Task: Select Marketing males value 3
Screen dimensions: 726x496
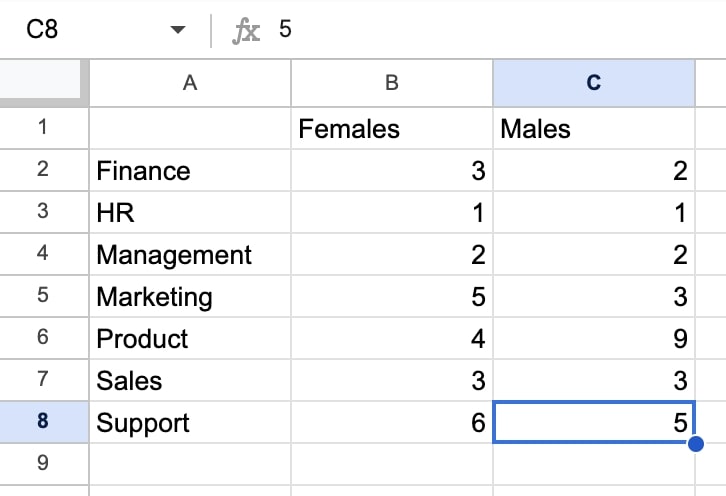Action: [594, 296]
